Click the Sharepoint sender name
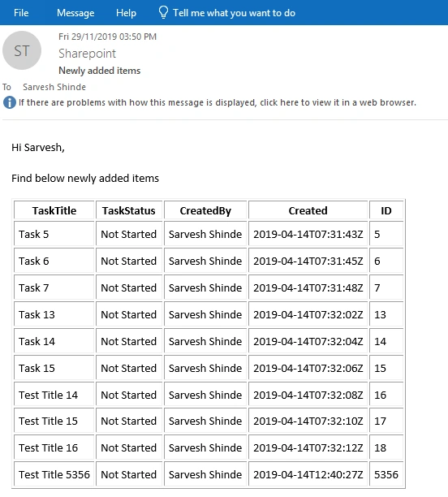This screenshot has height=497, width=448. pos(88,54)
